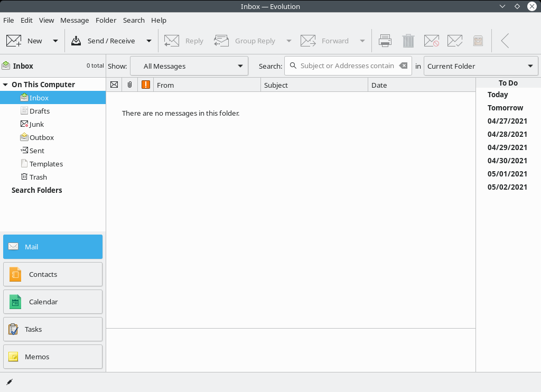Open the Current Folder search scope dropdown

click(x=480, y=66)
